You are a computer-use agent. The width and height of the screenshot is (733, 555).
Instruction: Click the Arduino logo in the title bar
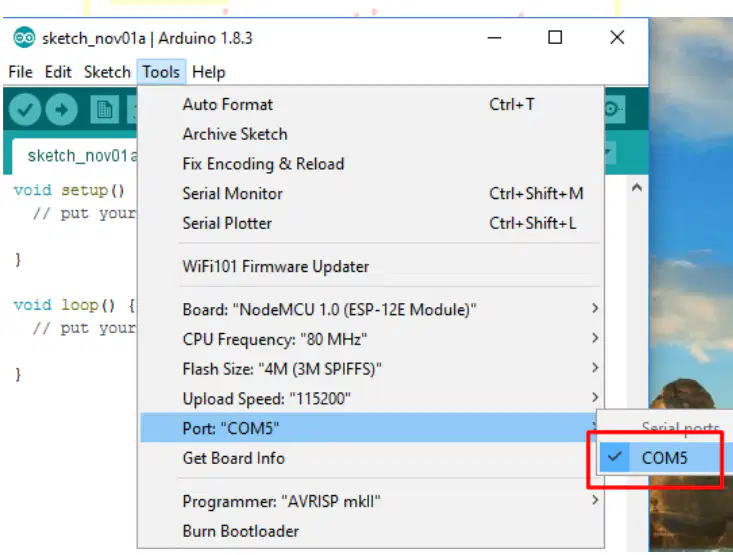[x=24, y=37]
